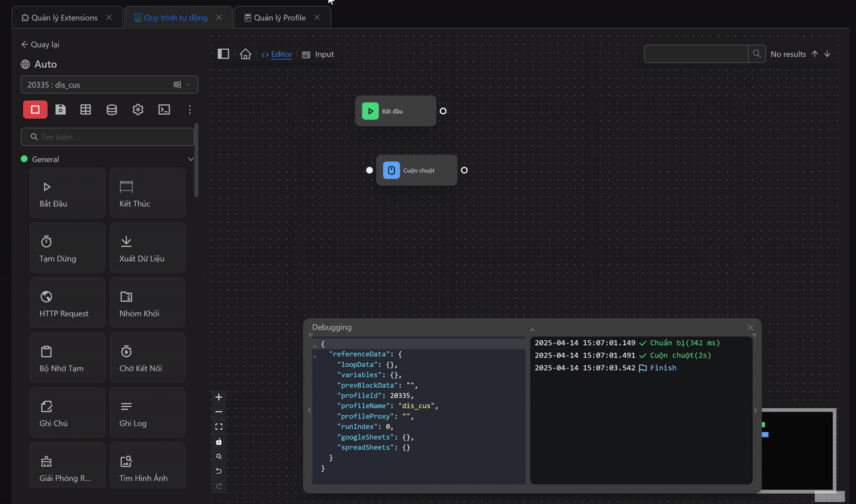Open the three-dot more options menu
This screenshot has width=856, height=504.
click(189, 109)
